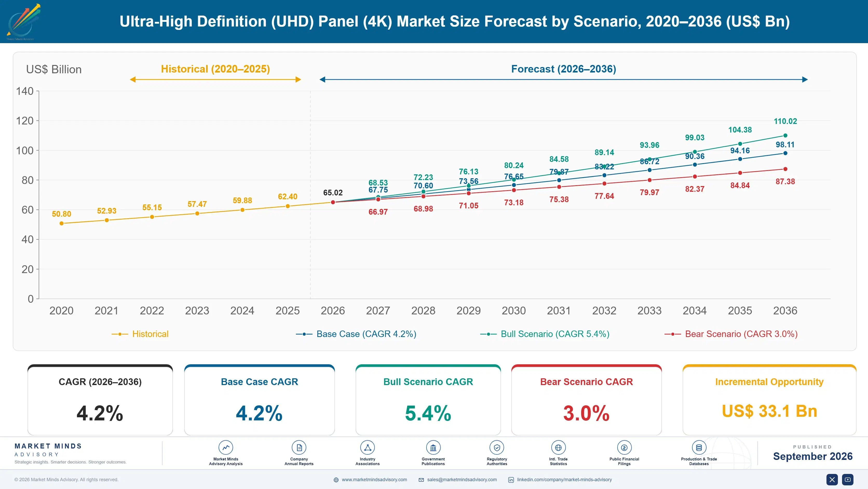Open the X social media icon
Viewport: 868px width, 489px height.
tap(832, 480)
